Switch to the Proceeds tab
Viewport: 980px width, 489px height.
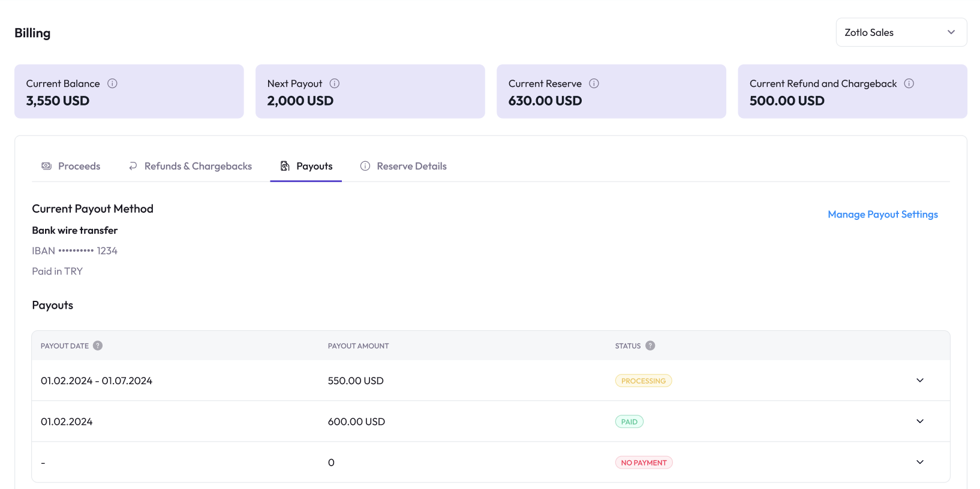79,166
